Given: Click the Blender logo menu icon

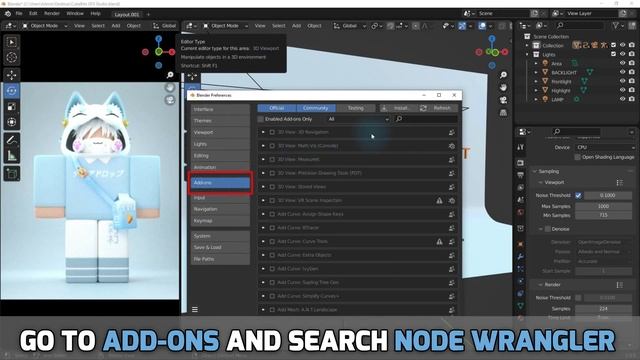Looking at the screenshot, I should coord(8,13).
